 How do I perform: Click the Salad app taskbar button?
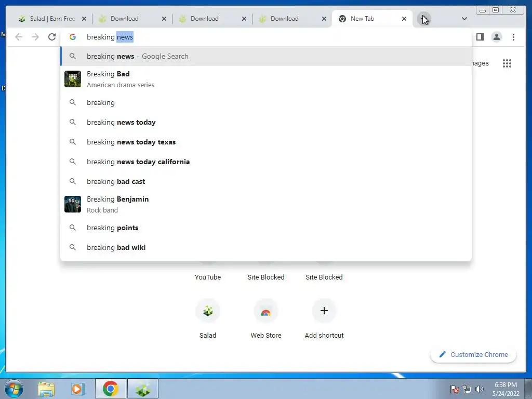coord(143,389)
